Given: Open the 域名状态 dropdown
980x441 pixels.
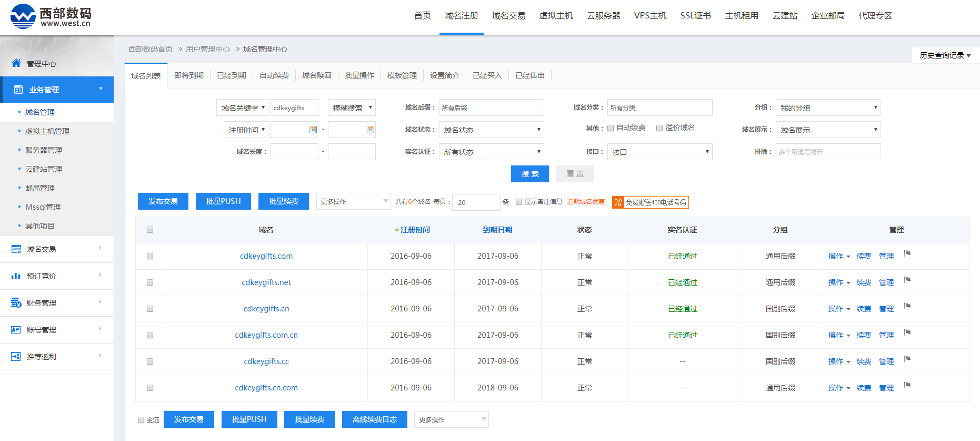Looking at the screenshot, I should [492, 130].
